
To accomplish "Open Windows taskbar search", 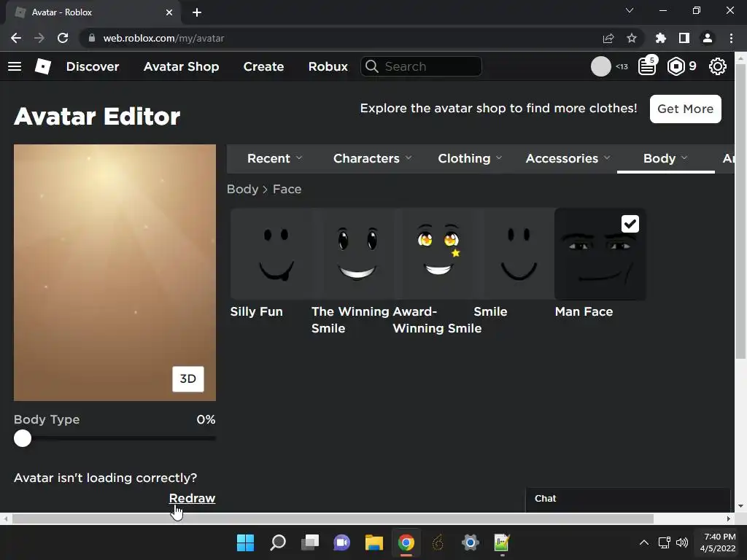I will 278,542.
